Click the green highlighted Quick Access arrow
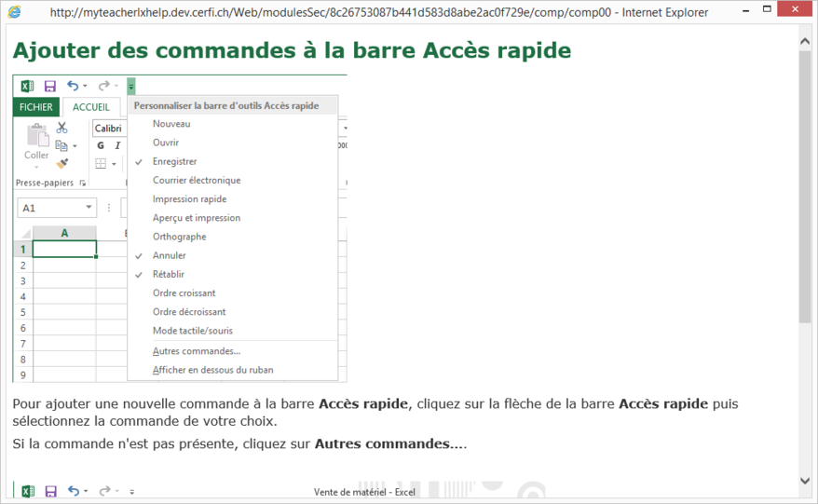Screen dimensions: 818x504 coord(131,87)
